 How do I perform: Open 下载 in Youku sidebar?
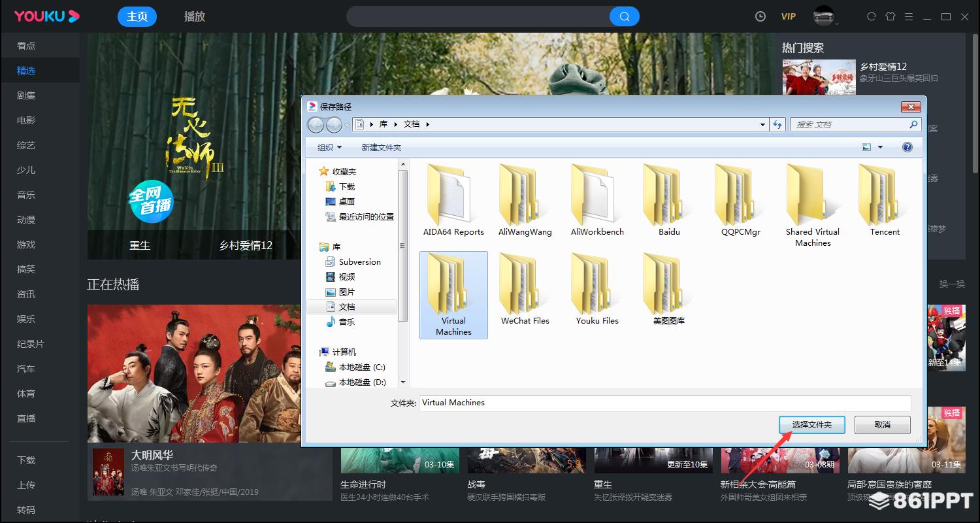pos(26,460)
